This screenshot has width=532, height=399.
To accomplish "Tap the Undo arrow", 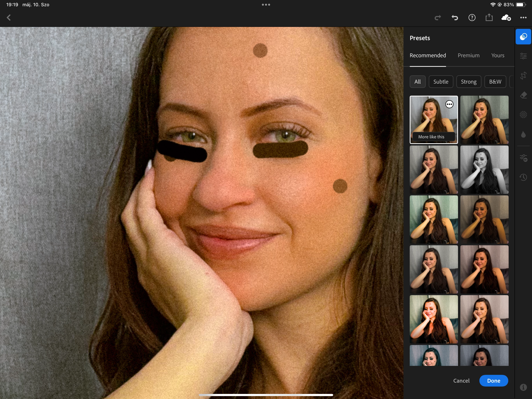I will point(454,18).
